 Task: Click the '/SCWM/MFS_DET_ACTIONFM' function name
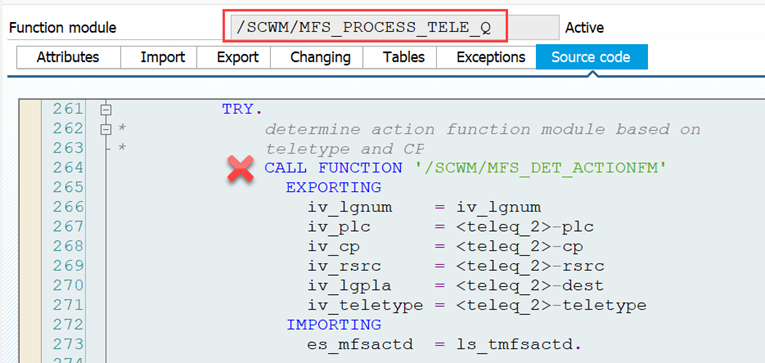coord(541,168)
